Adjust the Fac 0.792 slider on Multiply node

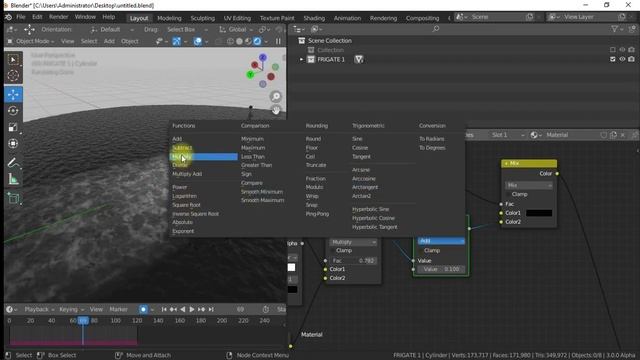(x=353, y=260)
